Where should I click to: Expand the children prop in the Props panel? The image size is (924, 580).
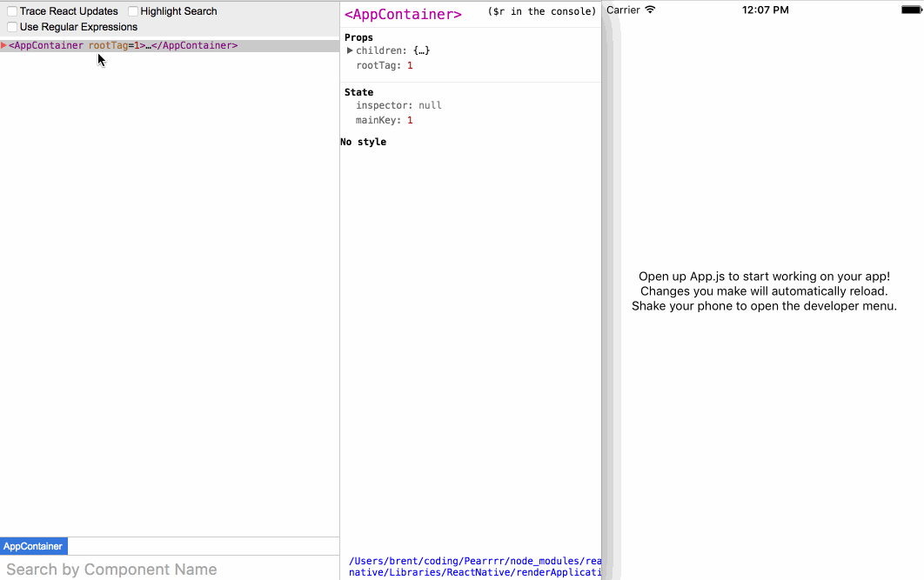[x=350, y=50]
